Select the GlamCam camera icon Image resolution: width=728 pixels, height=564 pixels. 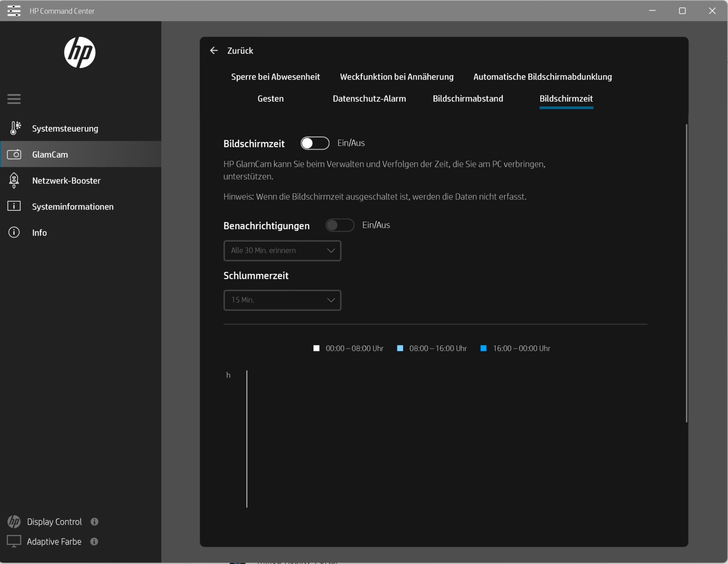14,154
